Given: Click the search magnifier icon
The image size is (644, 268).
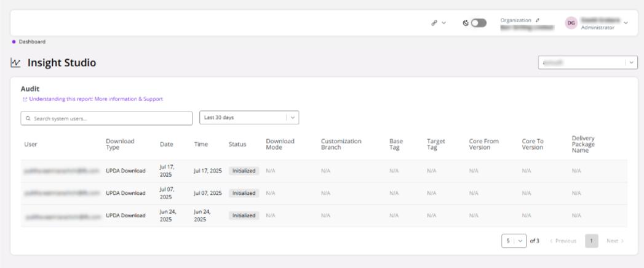Looking at the screenshot, I should 28,118.
